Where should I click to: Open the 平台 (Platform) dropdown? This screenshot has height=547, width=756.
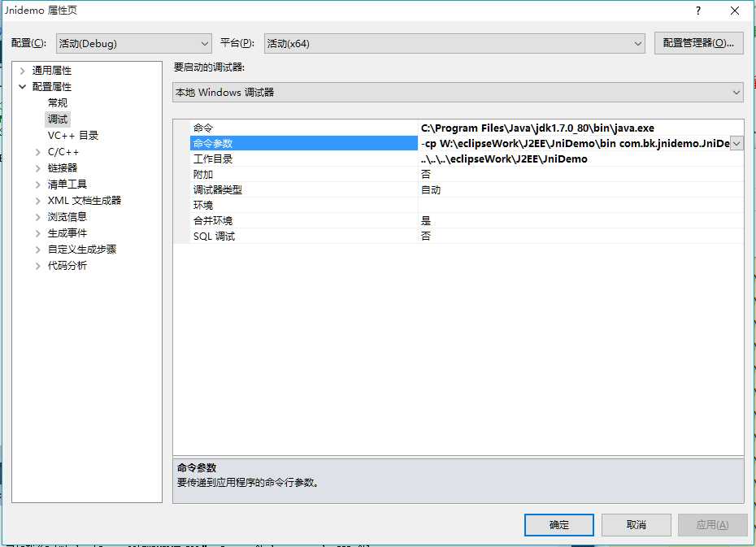click(x=454, y=43)
